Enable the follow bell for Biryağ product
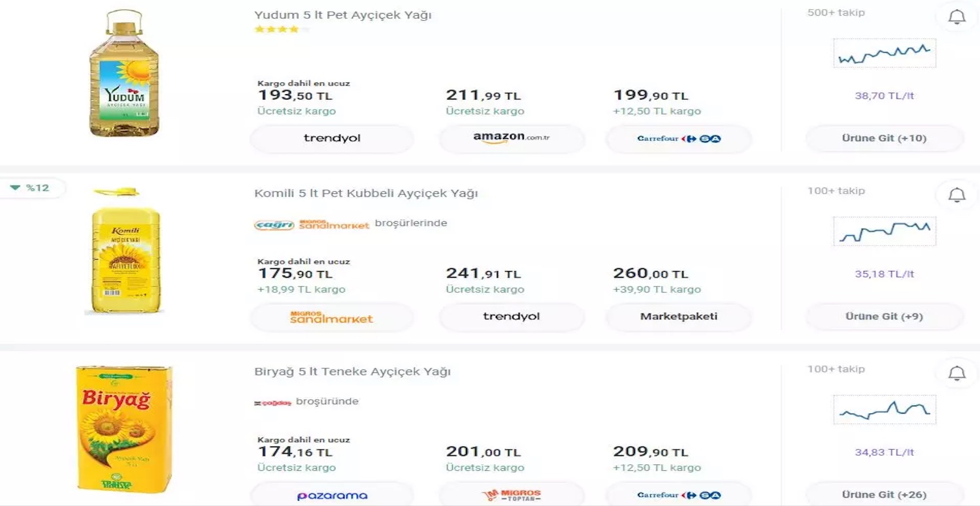Image resolution: width=980 pixels, height=506 pixels. pos(956,373)
